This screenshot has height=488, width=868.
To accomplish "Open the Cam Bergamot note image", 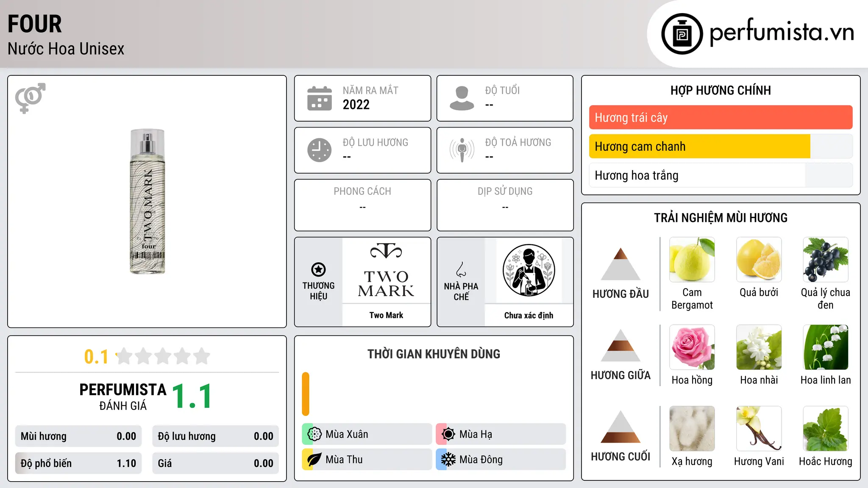I will point(692,260).
